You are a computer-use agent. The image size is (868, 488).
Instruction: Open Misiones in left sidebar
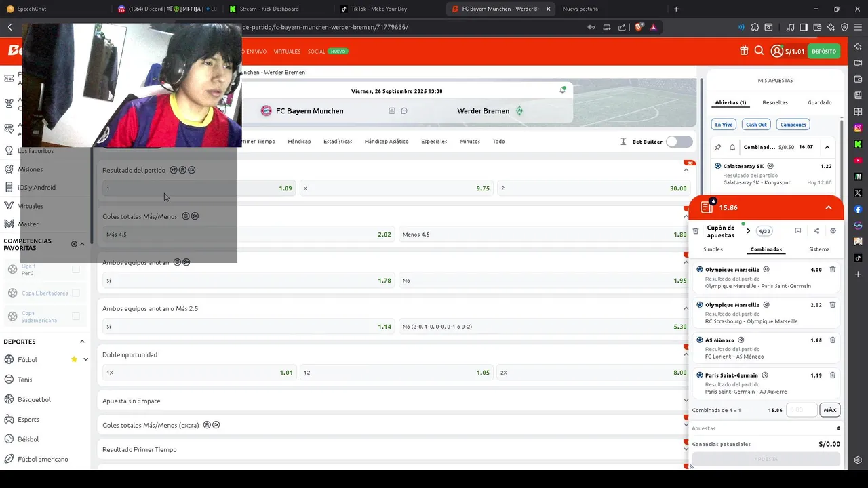point(30,169)
